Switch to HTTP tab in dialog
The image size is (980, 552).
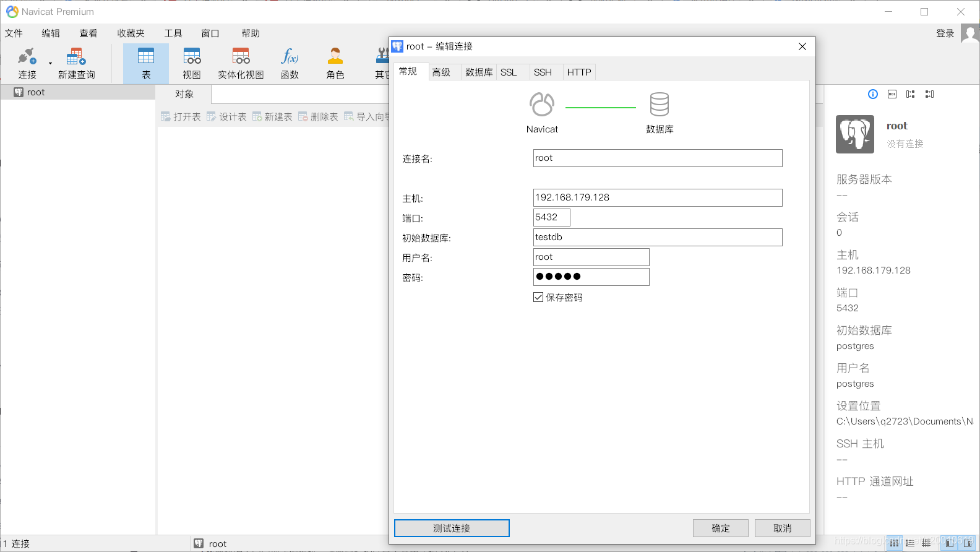pyautogui.click(x=579, y=72)
